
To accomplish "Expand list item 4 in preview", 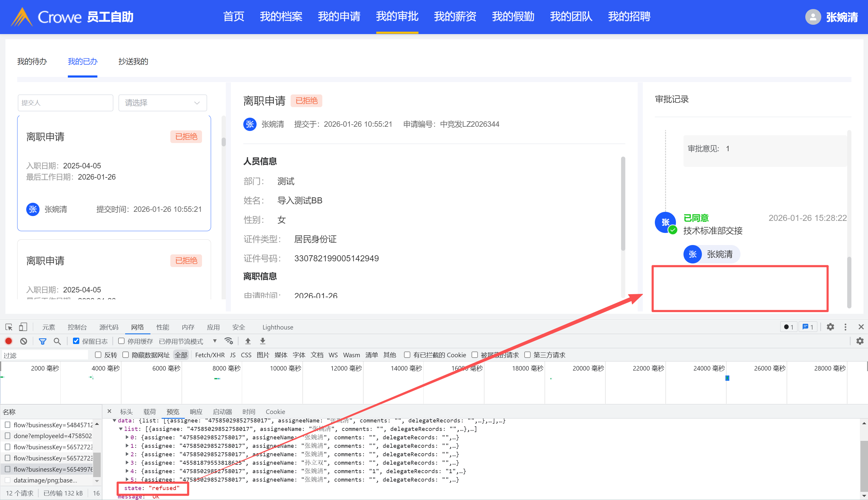I will (127, 471).
